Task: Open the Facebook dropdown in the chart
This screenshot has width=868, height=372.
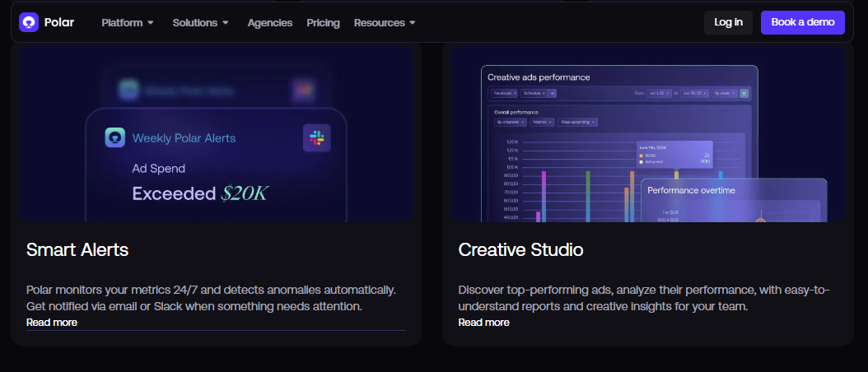Action: [504, 94]
